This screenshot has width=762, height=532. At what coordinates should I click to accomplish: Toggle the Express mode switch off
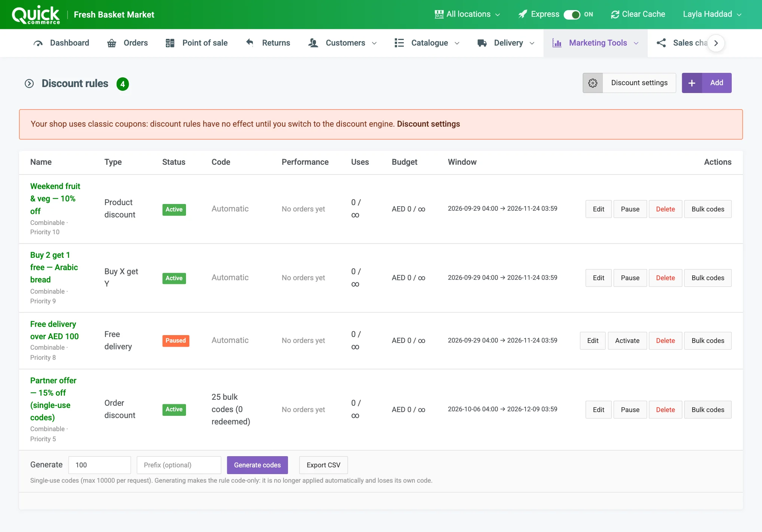pos(572,14)
